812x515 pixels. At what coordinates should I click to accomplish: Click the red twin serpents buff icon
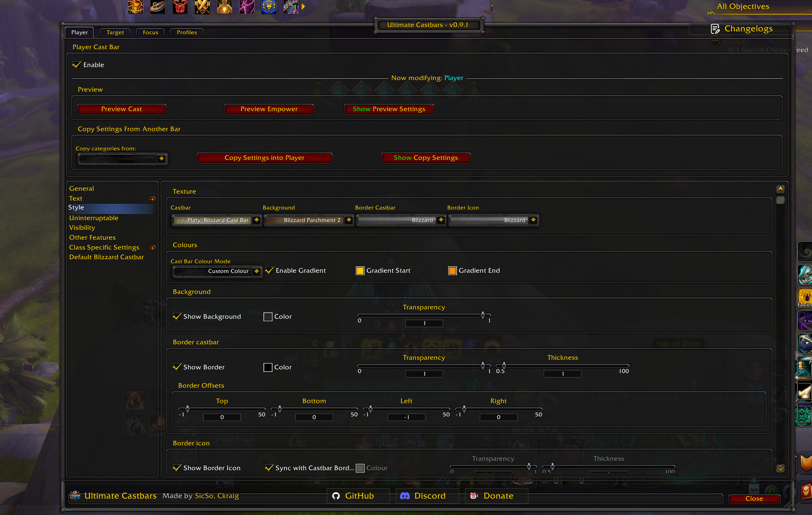coord(180,7)
